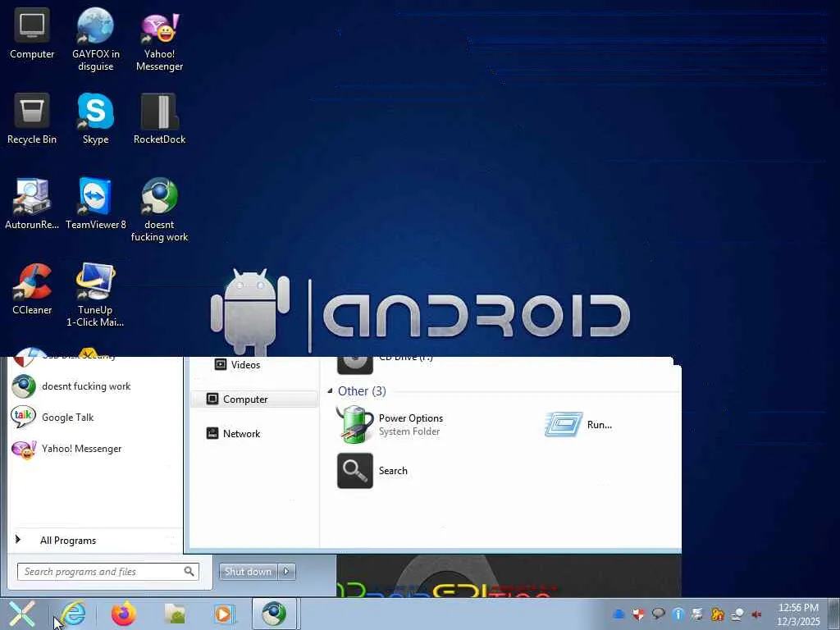
Task: Launch TeamViewer 8 from desktop
Action: coord(95,203)
